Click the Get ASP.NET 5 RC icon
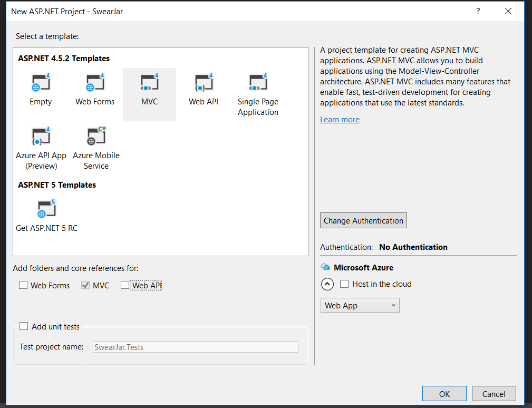 coord(46,208)
